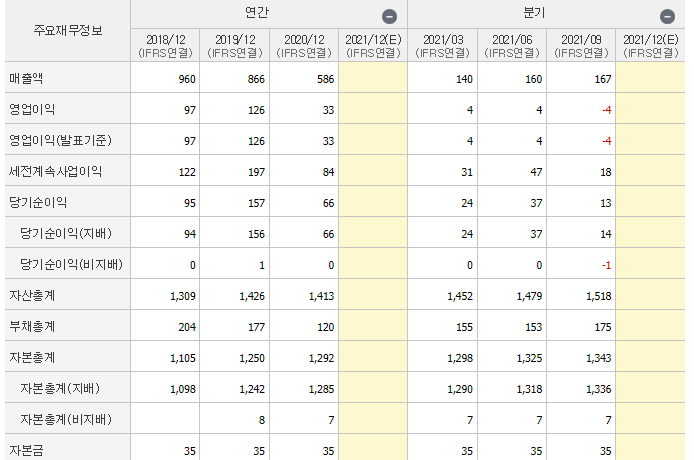Click the 당기순이익(비지배) row label

(71, 264)
